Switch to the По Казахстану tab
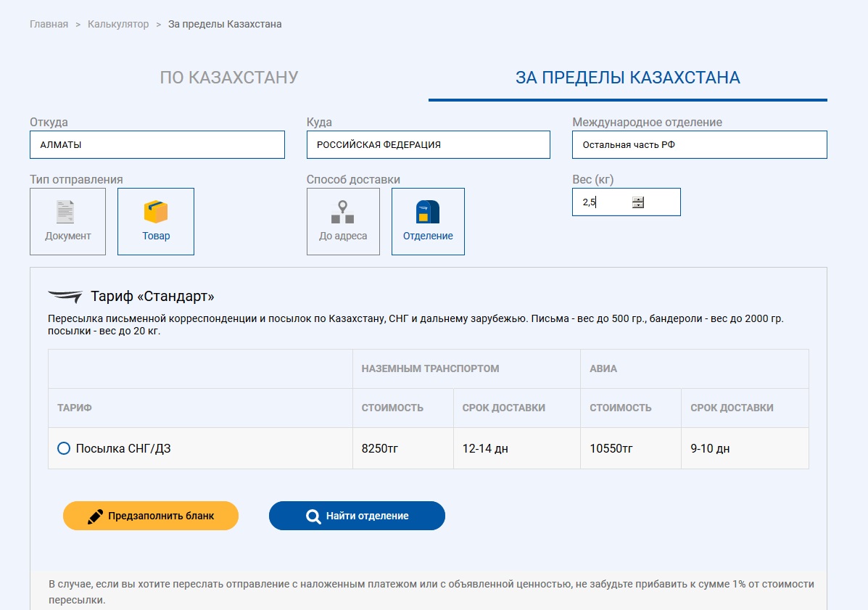868x610 pixels. pos(229,78)
